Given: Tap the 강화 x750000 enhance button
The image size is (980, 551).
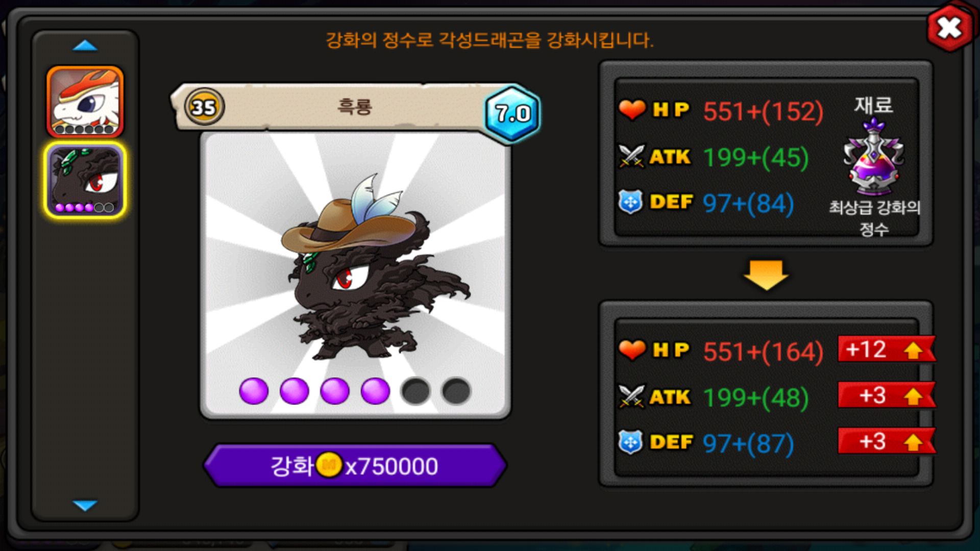Looking at the screenshot, I should click(355, 465).
